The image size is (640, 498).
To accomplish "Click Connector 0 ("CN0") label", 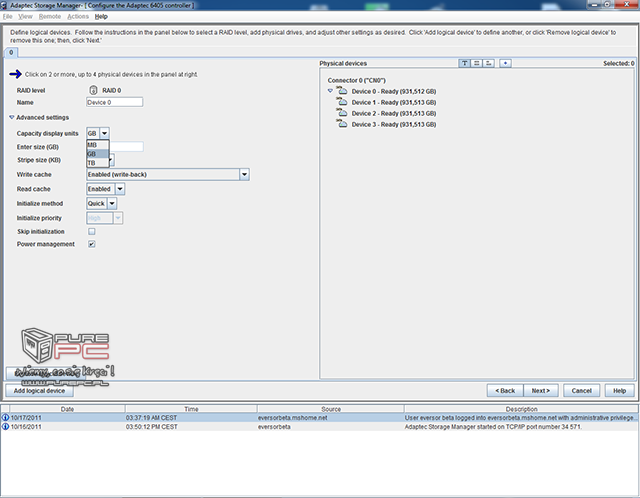I will point(356,80).
